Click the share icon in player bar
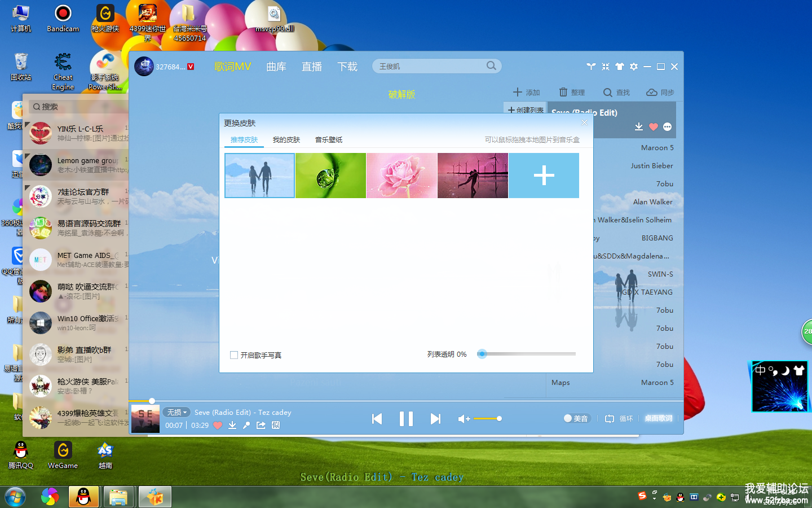This screenshot has height=508, width=812. 261,425
